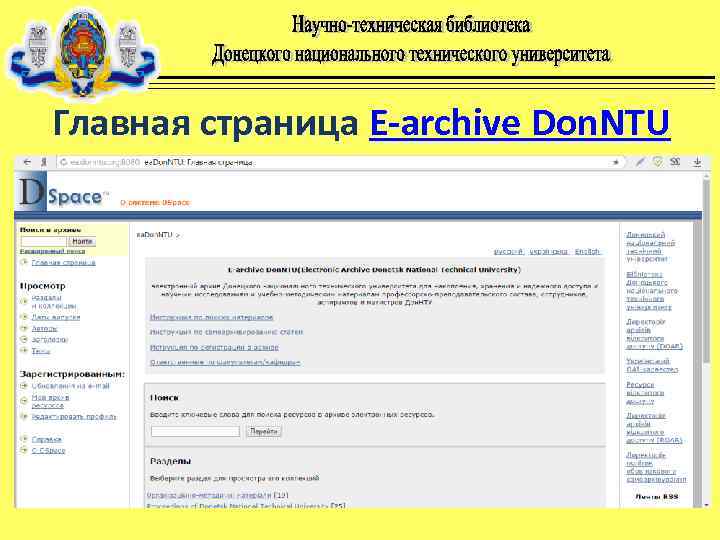Image resolution: width=720 pixels, height=540 pixels.
Task: Click bullet icon beside 'Темы'
Action: click(x=24, y=351)
